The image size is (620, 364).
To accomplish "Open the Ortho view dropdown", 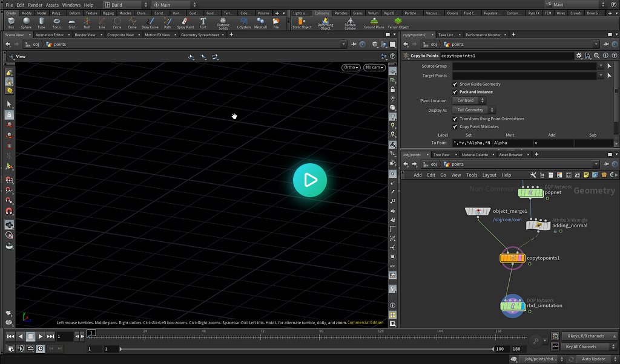I will (x=351, y=68).
